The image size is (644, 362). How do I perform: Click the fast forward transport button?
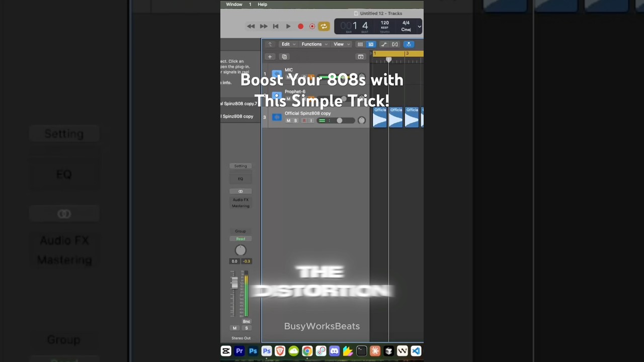(x=264, y=26)
